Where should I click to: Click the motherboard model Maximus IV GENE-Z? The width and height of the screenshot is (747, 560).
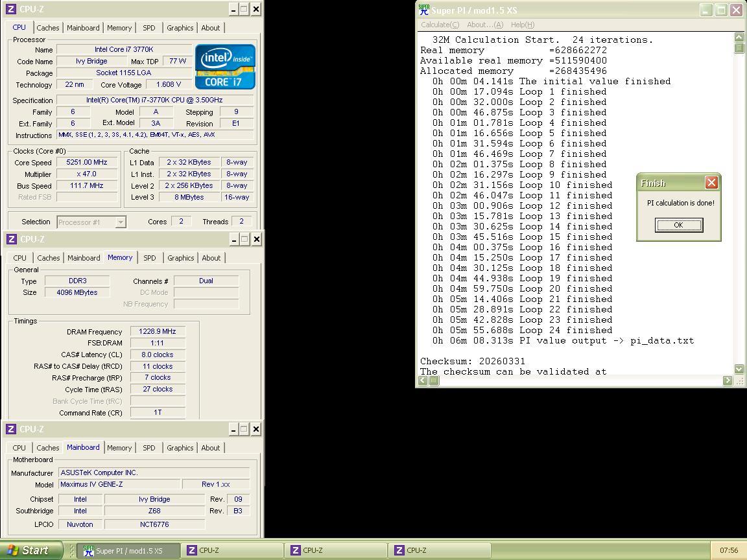point(119,484)
